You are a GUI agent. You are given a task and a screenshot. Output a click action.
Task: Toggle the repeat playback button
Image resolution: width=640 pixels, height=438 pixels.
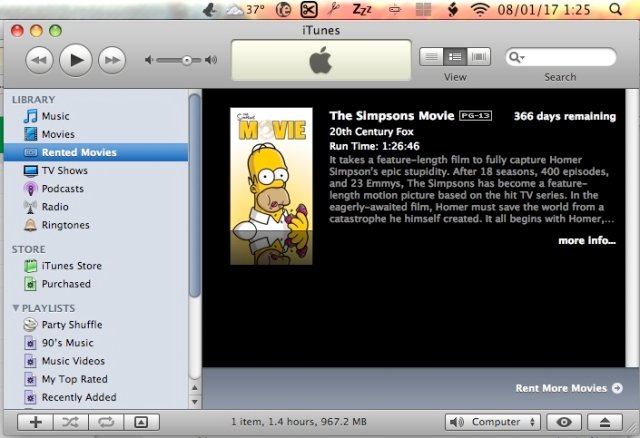pos(105,422)
